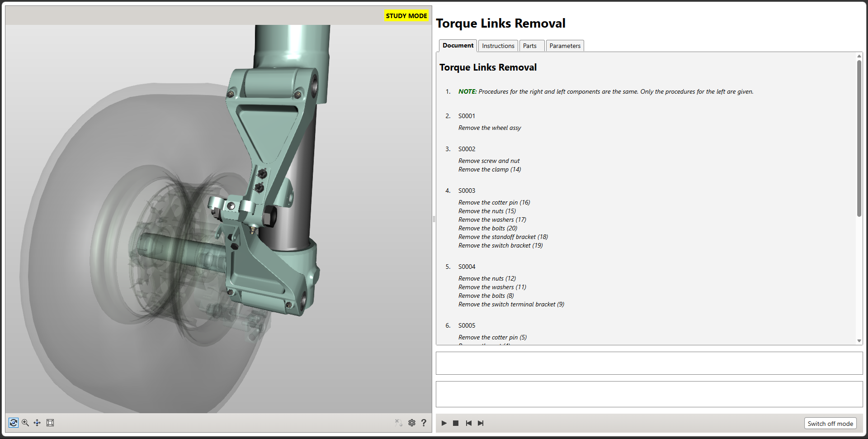Viewport: 868px width, 439px height.
Task: Open help with the question mark icon
Action: tap(424, 423)
